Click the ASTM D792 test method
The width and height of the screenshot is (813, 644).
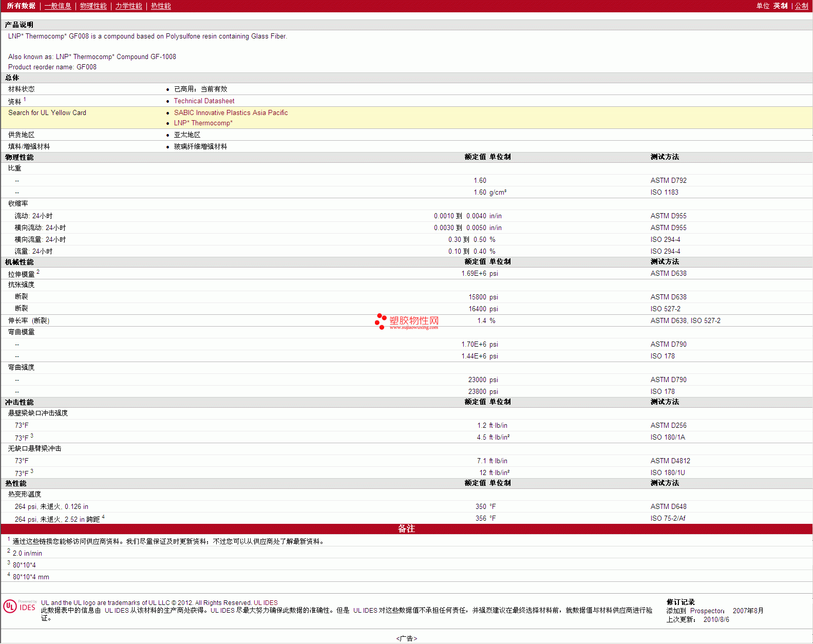tap(668, 181)
